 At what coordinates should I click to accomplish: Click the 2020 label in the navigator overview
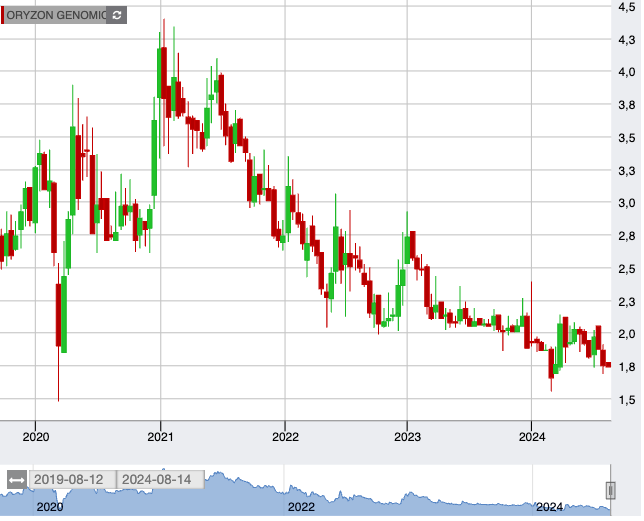coord(50,507)
